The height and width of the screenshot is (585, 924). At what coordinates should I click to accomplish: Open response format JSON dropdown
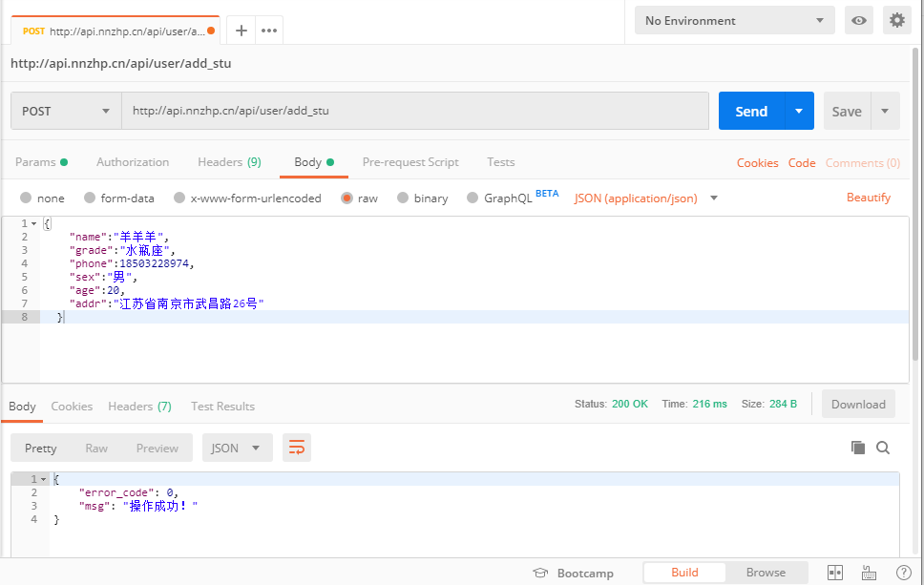(x=237, y=448)
